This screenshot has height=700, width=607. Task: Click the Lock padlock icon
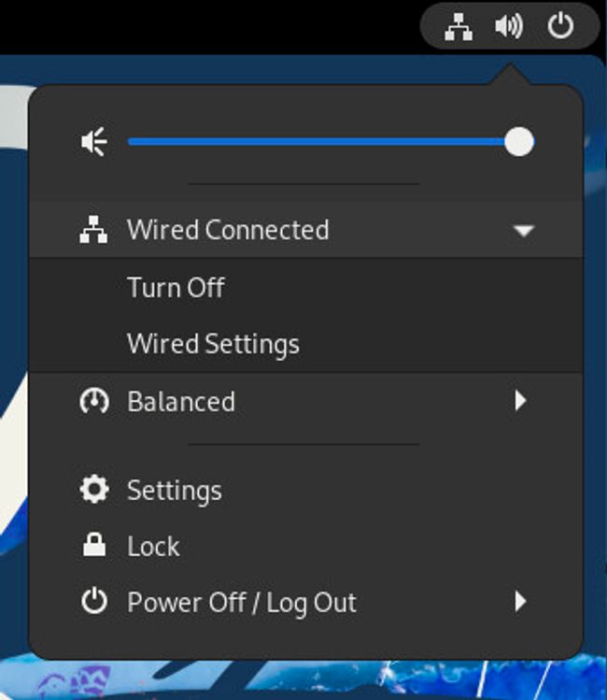click(94, 545)
